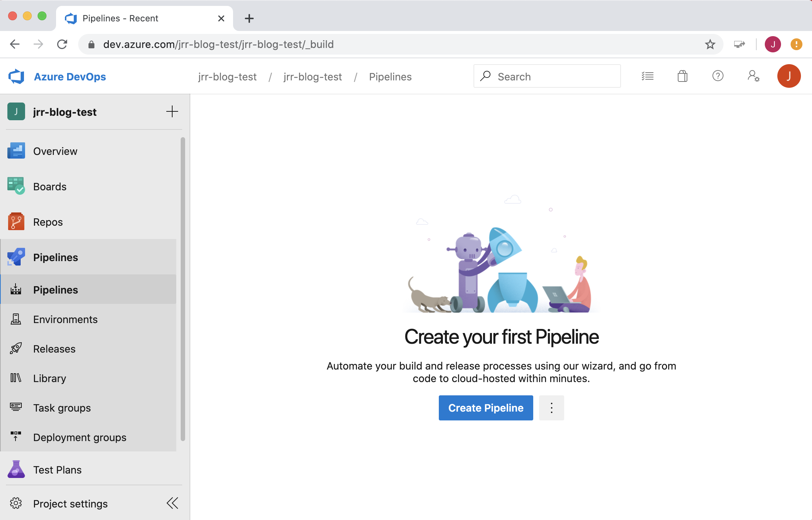Click the work items list icon
Viewport: 812px width, 520px height.
pyautogui.click(x=647, y=76)
